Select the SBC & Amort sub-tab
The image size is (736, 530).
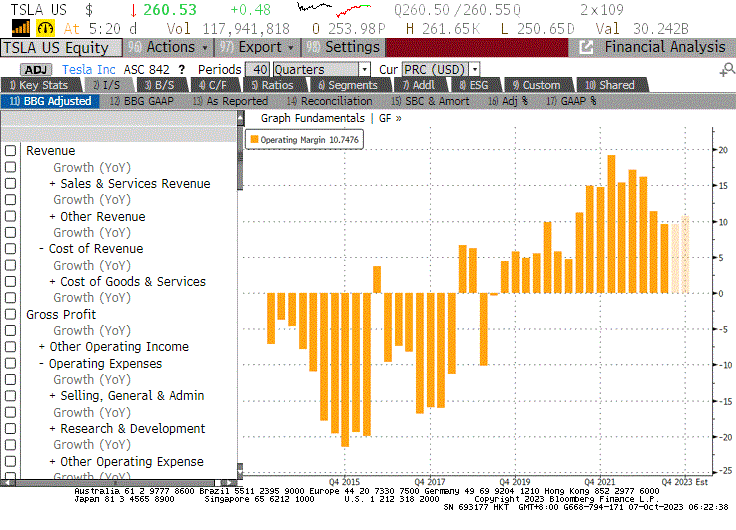[430, 101]
